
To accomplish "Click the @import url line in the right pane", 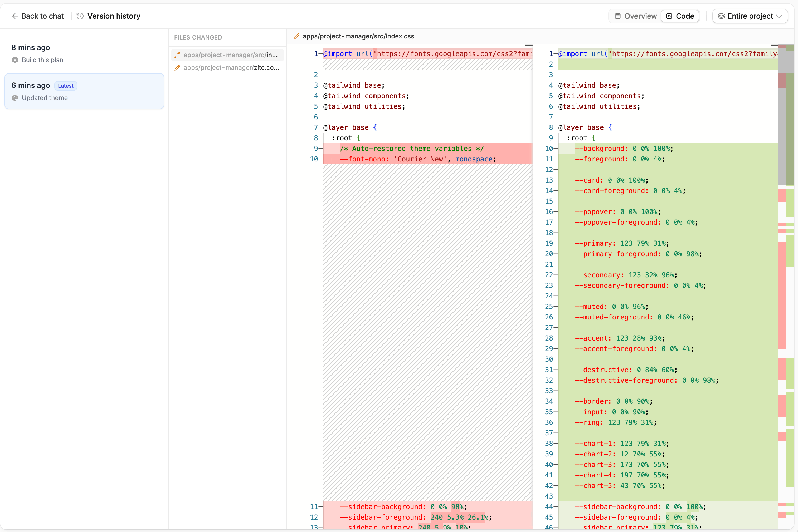I will (x=668, y=54).
